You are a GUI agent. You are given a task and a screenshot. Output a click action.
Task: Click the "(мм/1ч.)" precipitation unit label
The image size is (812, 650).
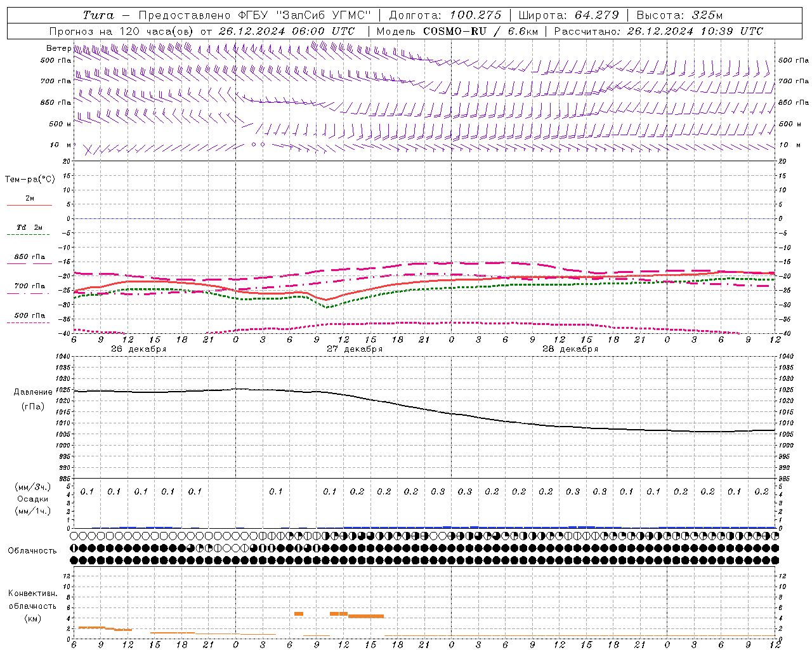(x=32, y=511)
